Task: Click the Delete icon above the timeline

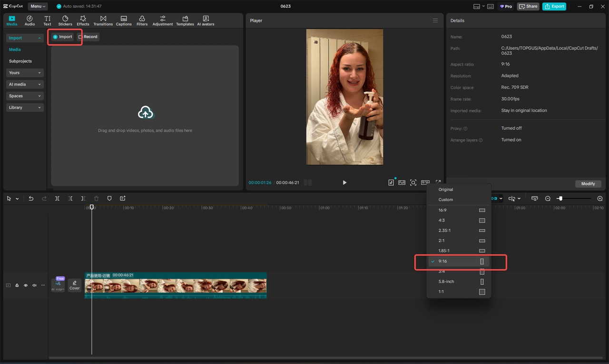Action: pyautogui.click(x=97, y=198)
